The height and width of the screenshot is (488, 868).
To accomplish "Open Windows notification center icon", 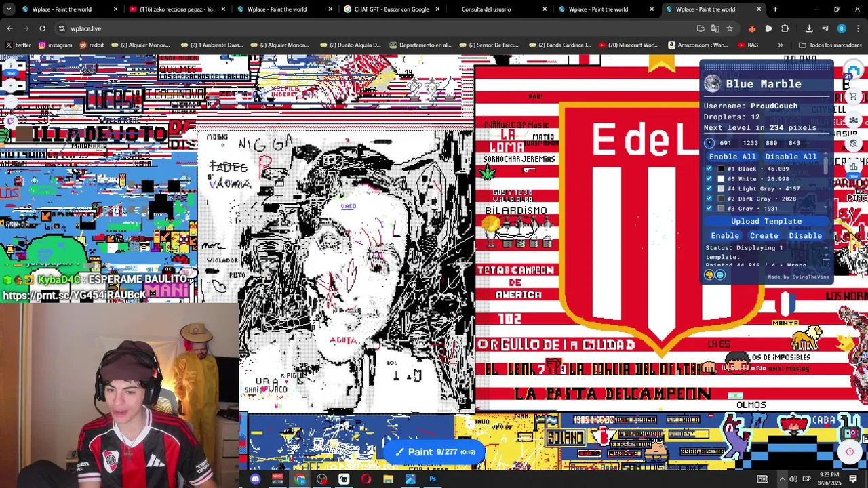I will 853,479.
